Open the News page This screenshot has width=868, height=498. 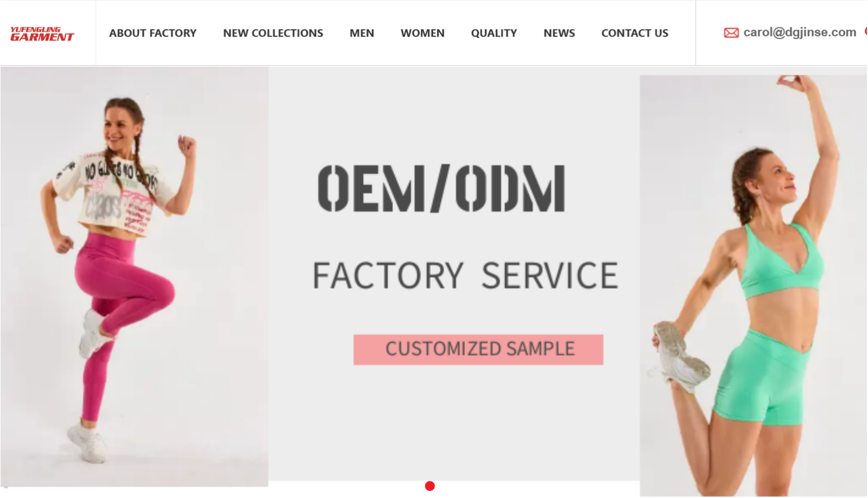(559, 33)
